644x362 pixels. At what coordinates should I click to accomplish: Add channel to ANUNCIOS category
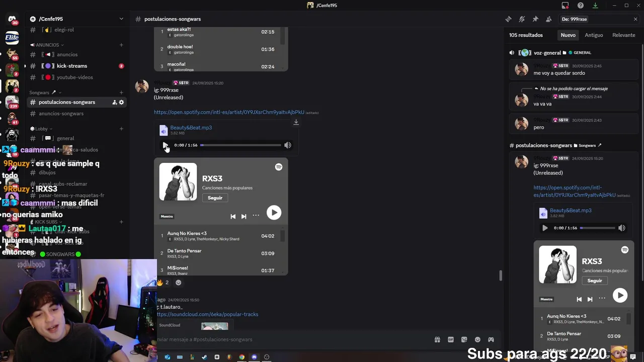(121, 45)
